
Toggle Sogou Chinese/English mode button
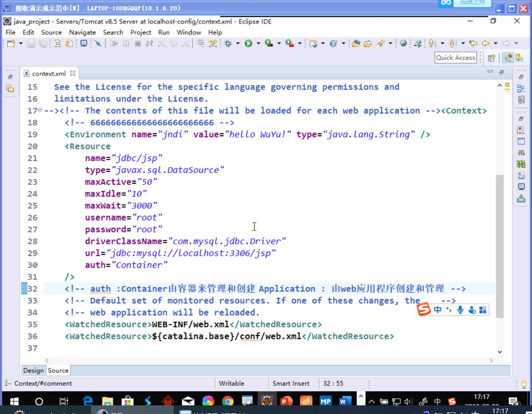438,310
